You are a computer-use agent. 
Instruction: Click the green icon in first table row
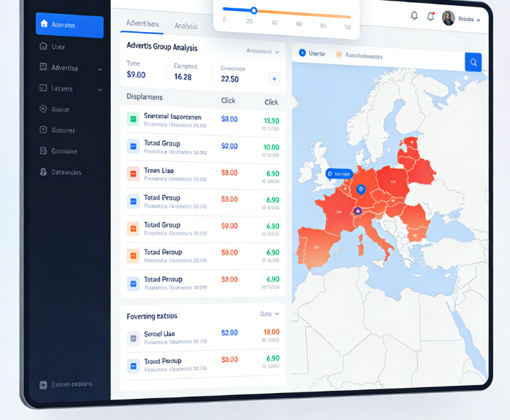pyautogui.click(x=133, y=119)
